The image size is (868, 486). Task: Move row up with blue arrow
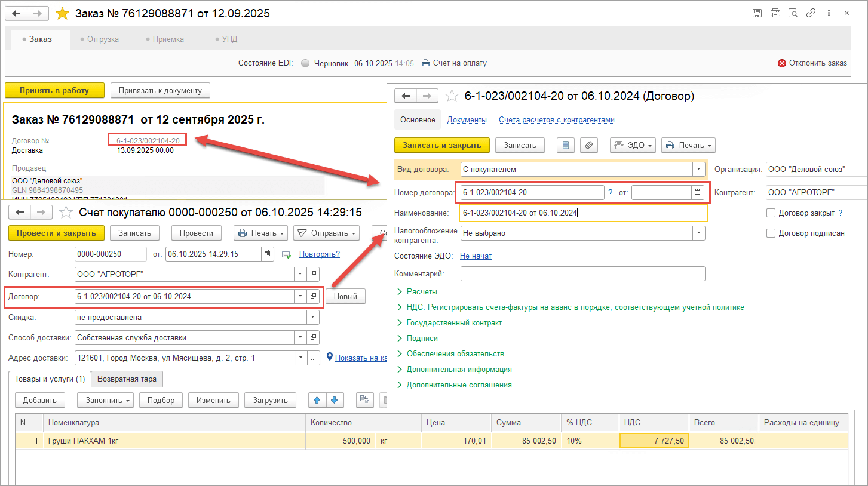317,400
